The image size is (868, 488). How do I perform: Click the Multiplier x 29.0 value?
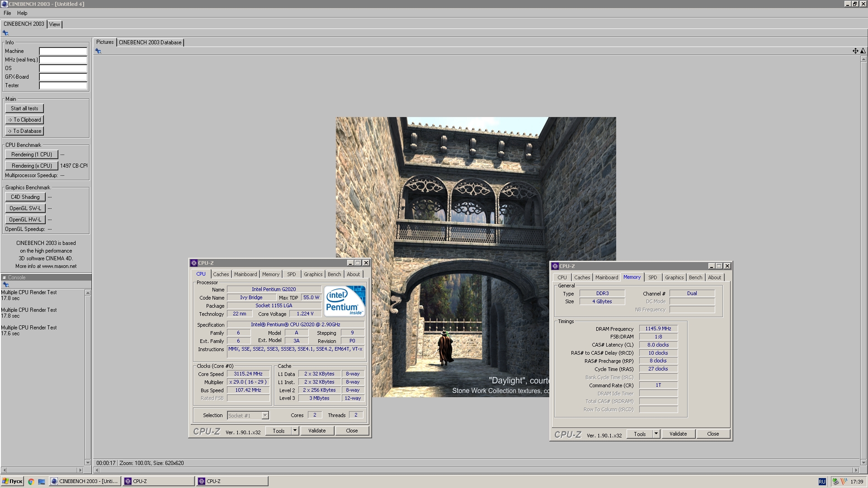click(x=248, y=382)
